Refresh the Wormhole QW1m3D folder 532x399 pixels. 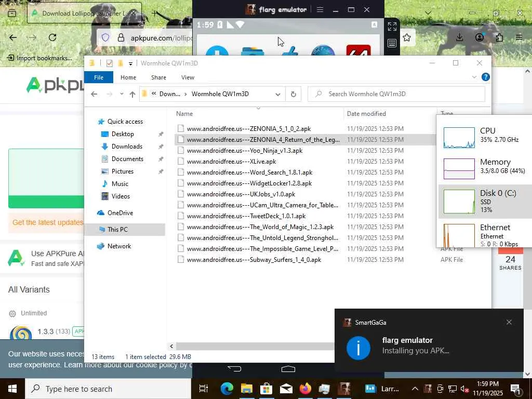(294, 94)
